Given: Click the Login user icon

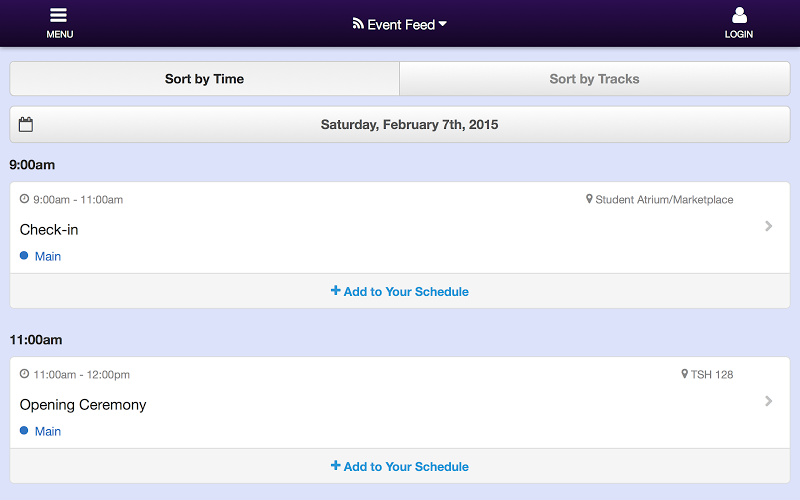Looking at the screenshot, I should [739, 16].
